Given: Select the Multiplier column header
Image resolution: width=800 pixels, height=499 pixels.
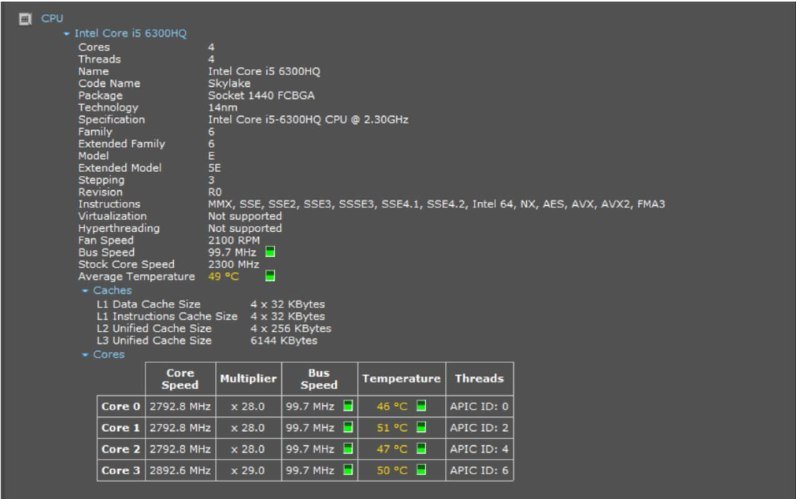Looking at the screenshot, I should [248, 379].
